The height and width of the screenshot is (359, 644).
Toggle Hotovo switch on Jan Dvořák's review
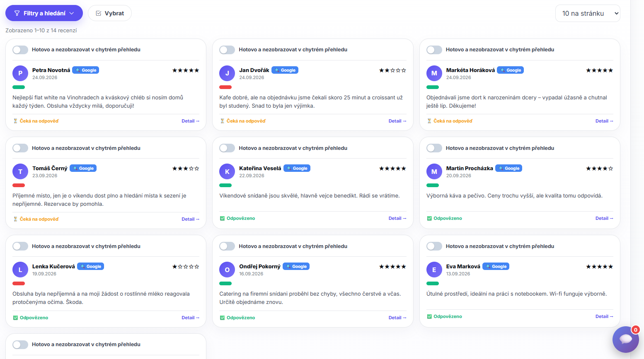point(227,50)
